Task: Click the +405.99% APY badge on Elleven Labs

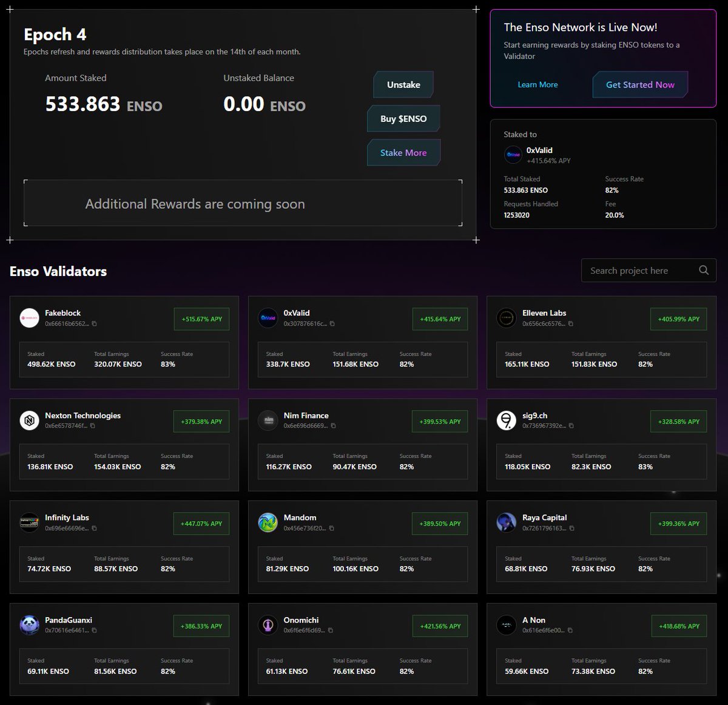Action: (678, 319)
